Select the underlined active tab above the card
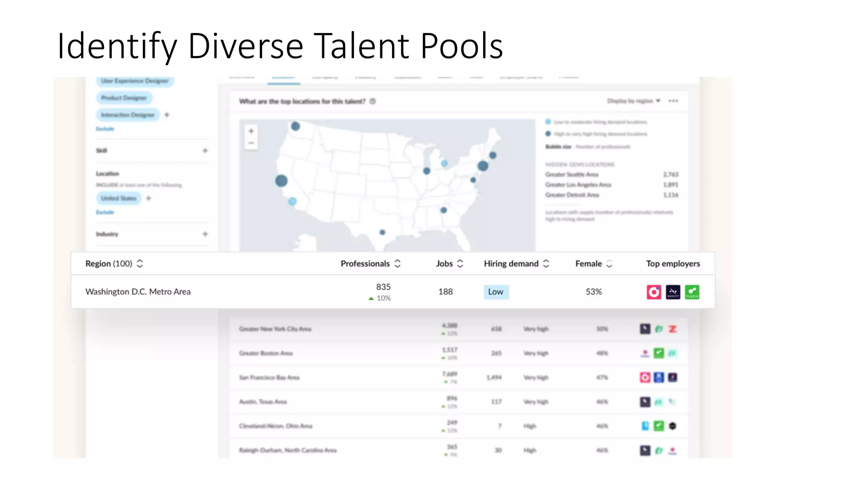Screen dimensions: 868x488 [x=284, y=79]
